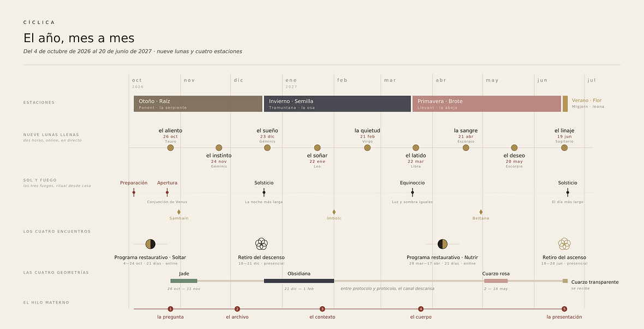The image size is (644, 329).
Task: Open Programa restaurativo · Nutrir label
Action: pos(442,257)
